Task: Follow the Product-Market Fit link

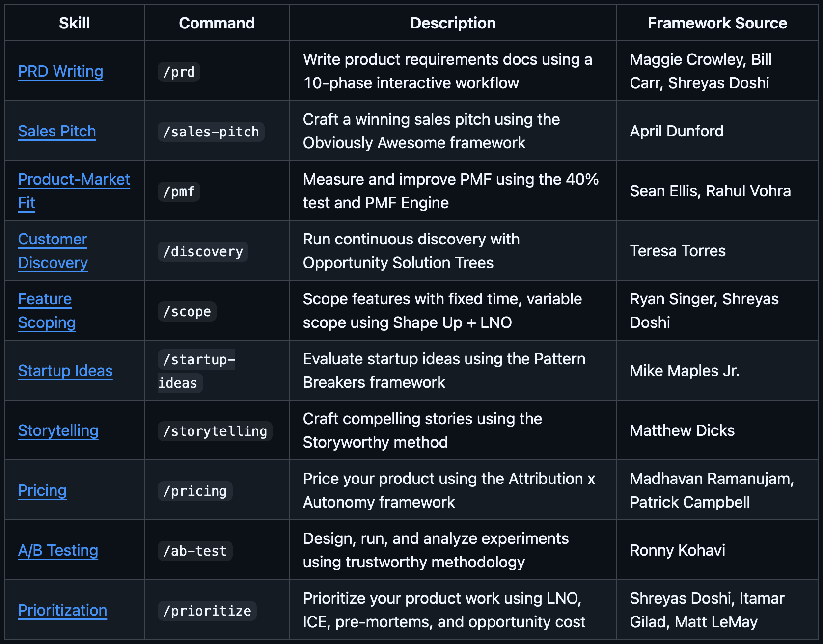Action: [74, 180]
